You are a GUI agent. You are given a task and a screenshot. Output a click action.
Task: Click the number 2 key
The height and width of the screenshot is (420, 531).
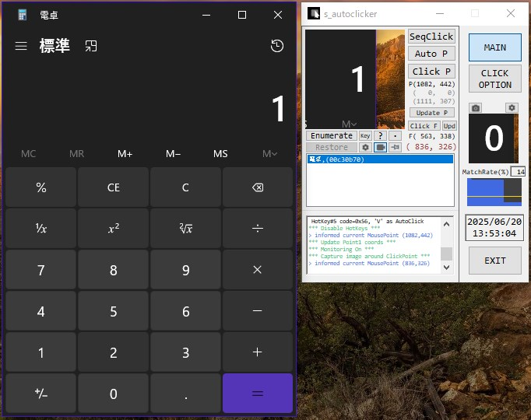(114, 352)
